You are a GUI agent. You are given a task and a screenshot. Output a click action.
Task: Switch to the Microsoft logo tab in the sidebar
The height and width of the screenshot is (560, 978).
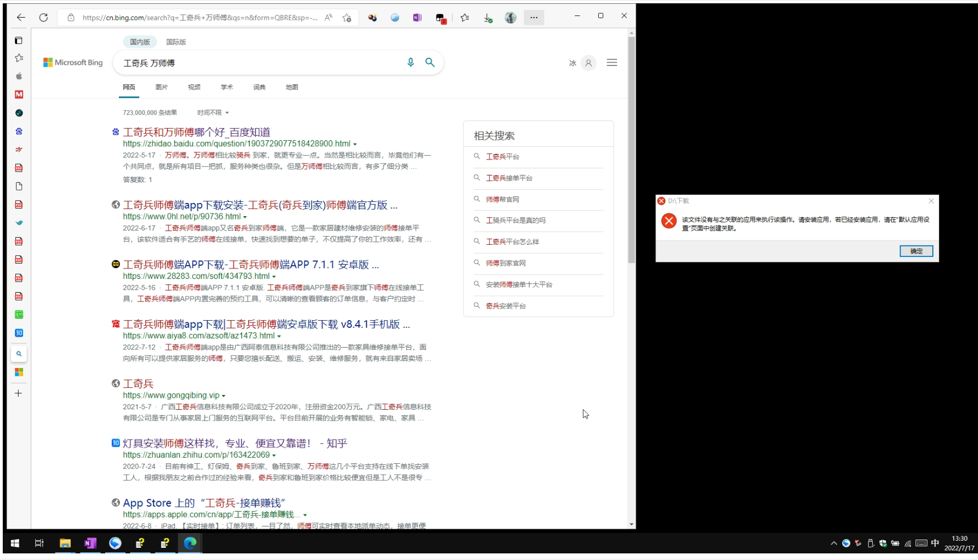[19, 372]
